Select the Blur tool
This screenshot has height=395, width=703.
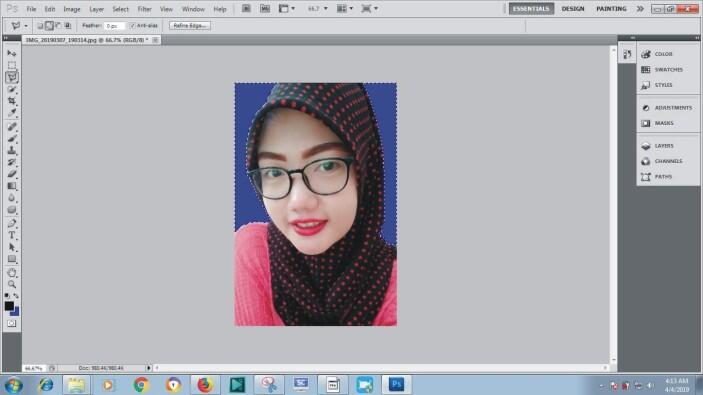[12, 198]
